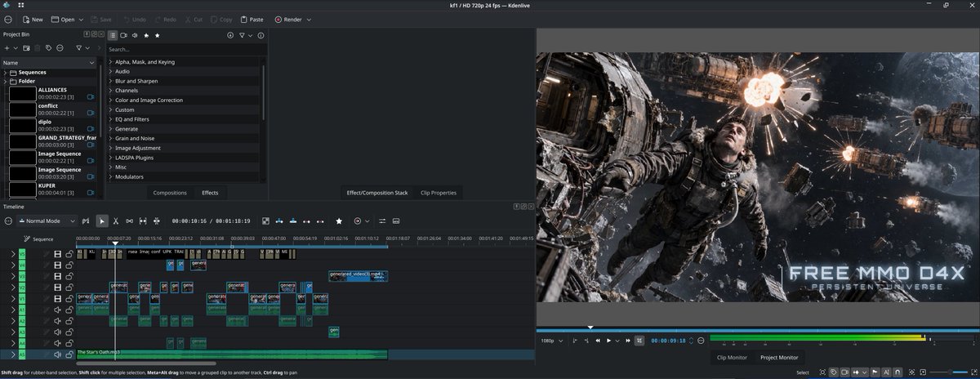Open the mix clips compositing icon
This screenshot has height=379, width=980.
(265, 221)
